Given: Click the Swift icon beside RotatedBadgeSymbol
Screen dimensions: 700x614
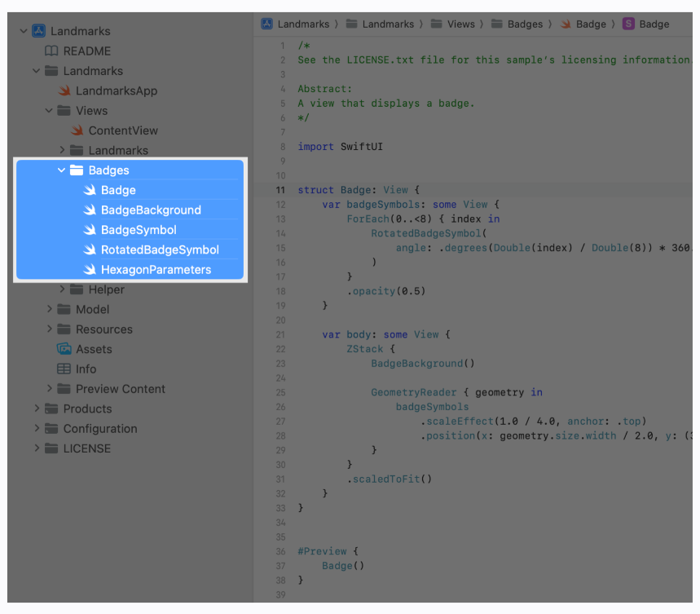Looking at the screenshot, I should 90,250.
